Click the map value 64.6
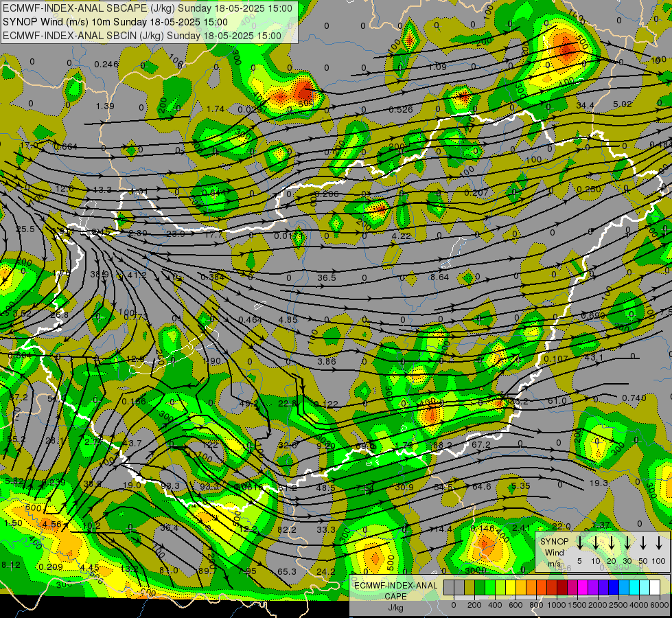Image resolution: width=672 pixels, height=618 pixels. click(x=481, y=487)
